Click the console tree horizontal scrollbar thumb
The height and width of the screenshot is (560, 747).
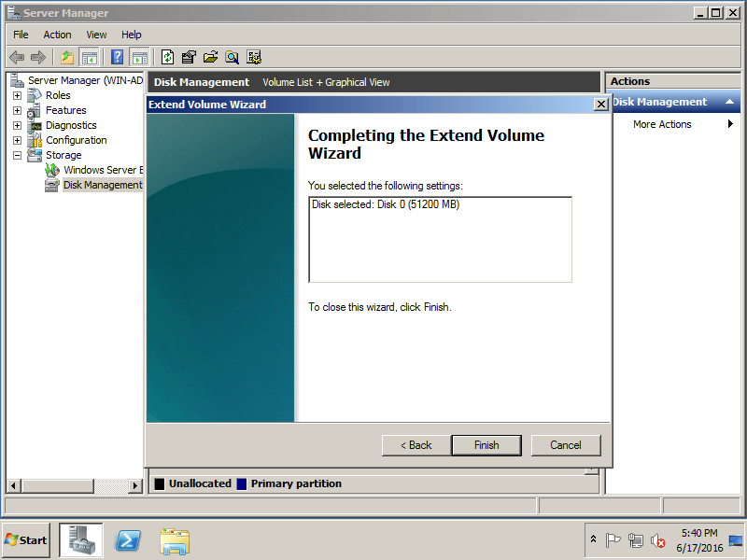coord(58,485)
